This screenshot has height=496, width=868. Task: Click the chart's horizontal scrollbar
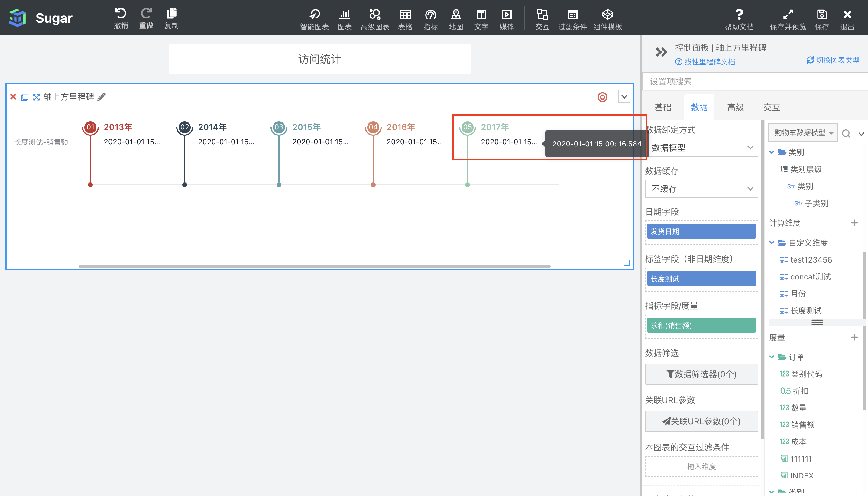point(315,266)
